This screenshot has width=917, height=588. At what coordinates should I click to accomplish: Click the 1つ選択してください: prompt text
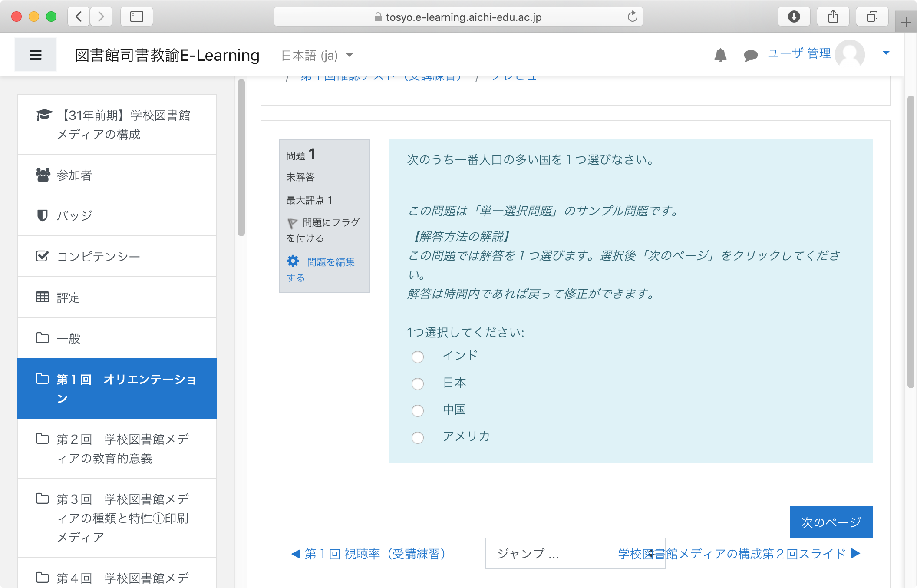tap(465, 333)
